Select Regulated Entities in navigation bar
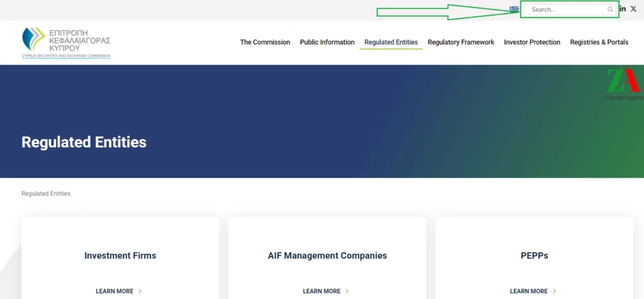644x299 pixels. tap(391, 42)
